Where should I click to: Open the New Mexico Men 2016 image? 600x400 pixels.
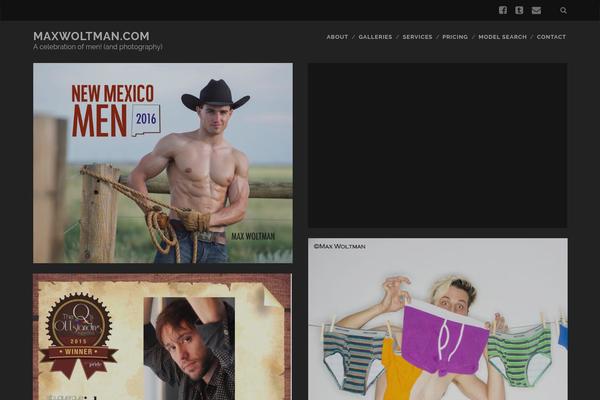coord(163,163)
